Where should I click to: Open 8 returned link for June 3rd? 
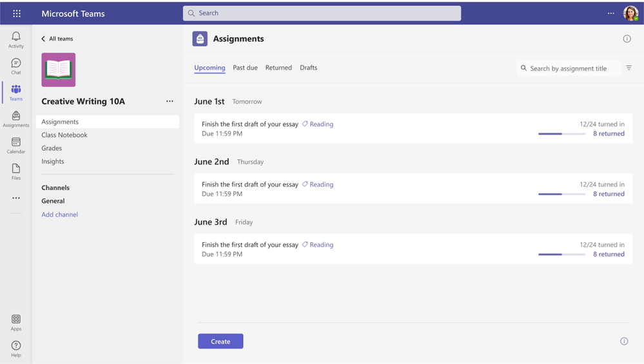[609, 254]
